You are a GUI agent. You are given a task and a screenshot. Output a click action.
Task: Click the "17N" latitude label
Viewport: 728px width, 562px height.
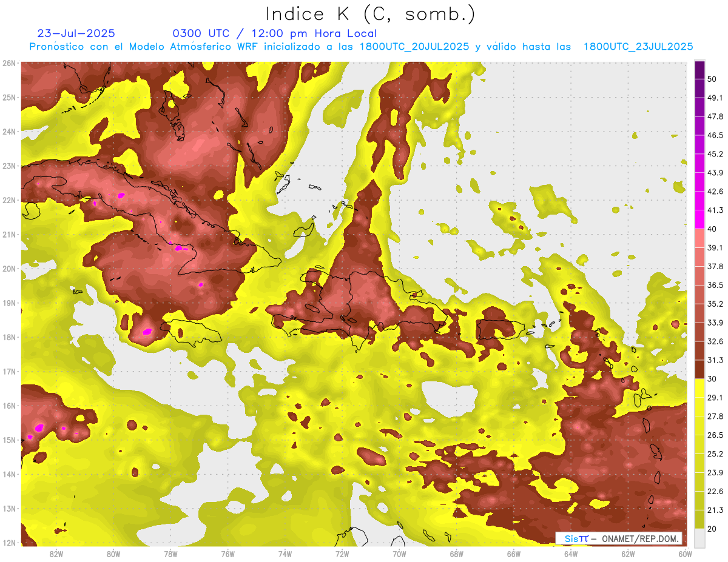9,371
